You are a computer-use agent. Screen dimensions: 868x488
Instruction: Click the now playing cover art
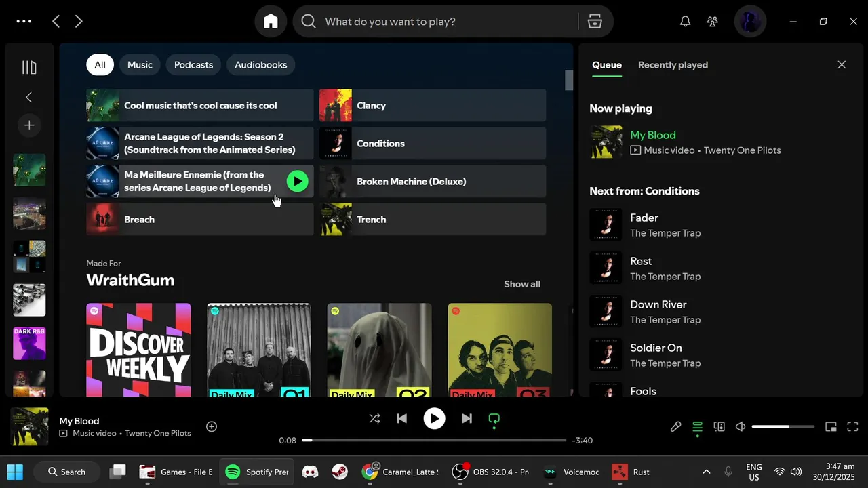[x=29, y=426]
